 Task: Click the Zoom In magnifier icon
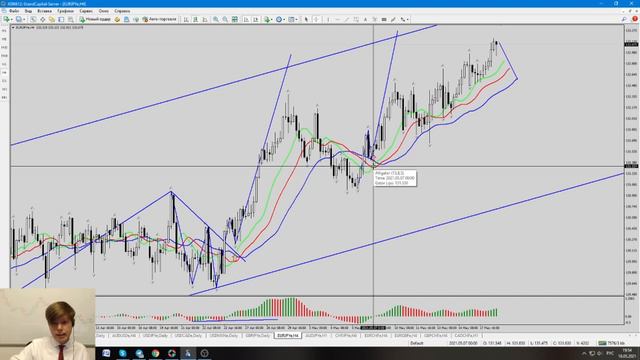pyautogui.click(x=216, y=19)
